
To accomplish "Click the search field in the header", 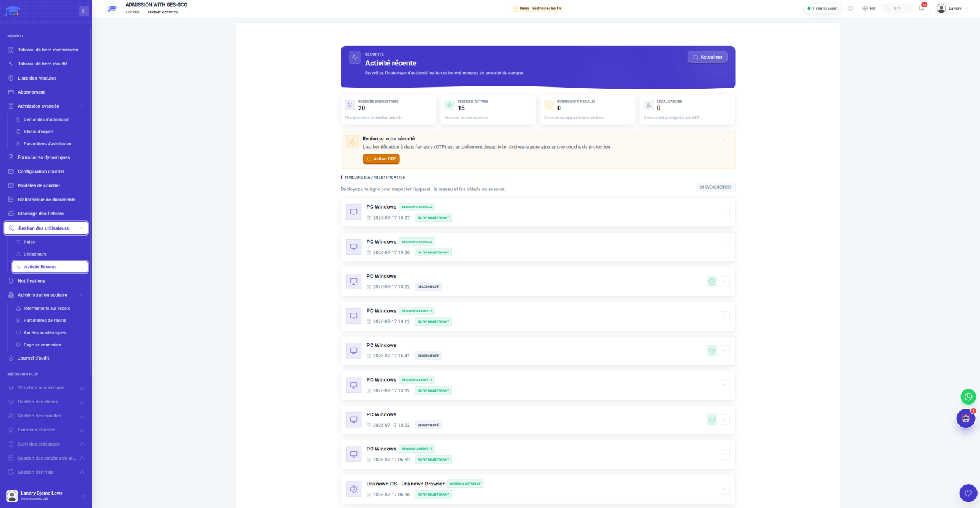I will (x=897, y=9).
